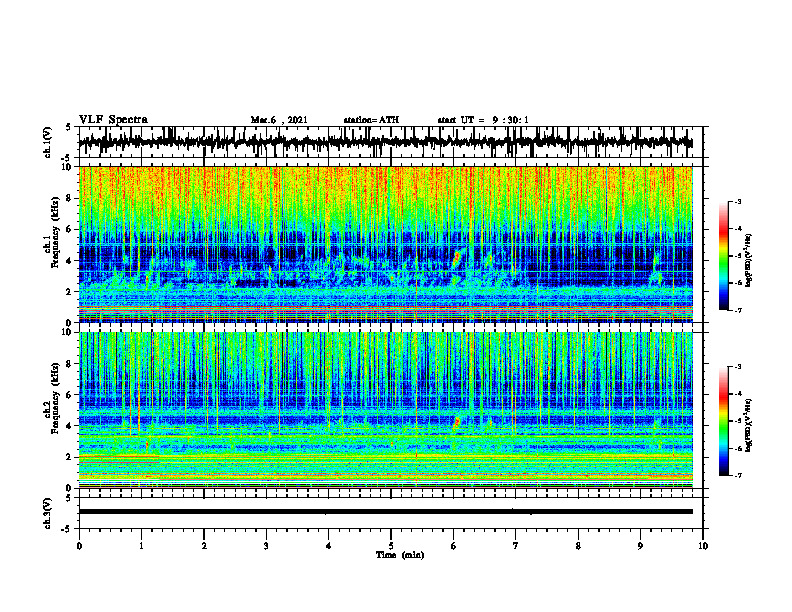The width and height of the screenshot is (792, 612).
Task: Click the "6" tick on the time axis
Action: click(454, 546)
